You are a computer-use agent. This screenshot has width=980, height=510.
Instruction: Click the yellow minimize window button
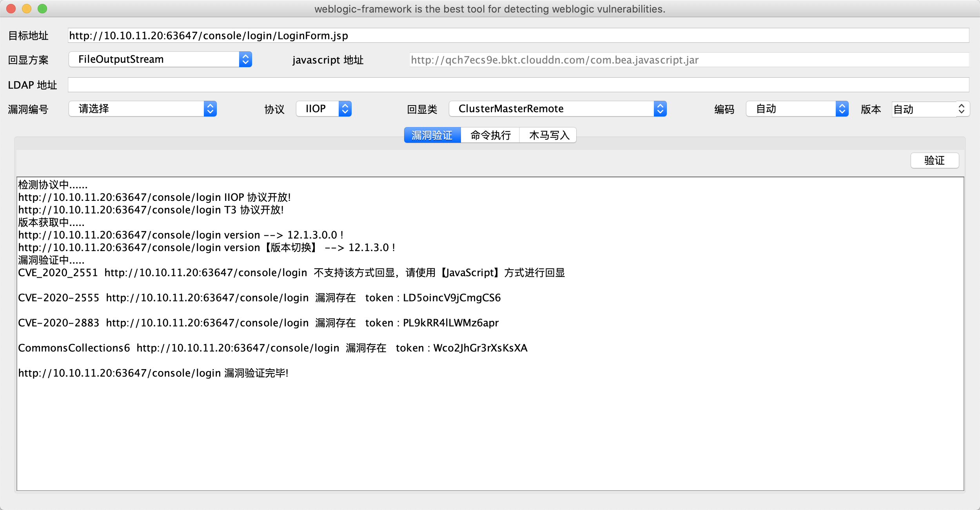pos(27,9)
